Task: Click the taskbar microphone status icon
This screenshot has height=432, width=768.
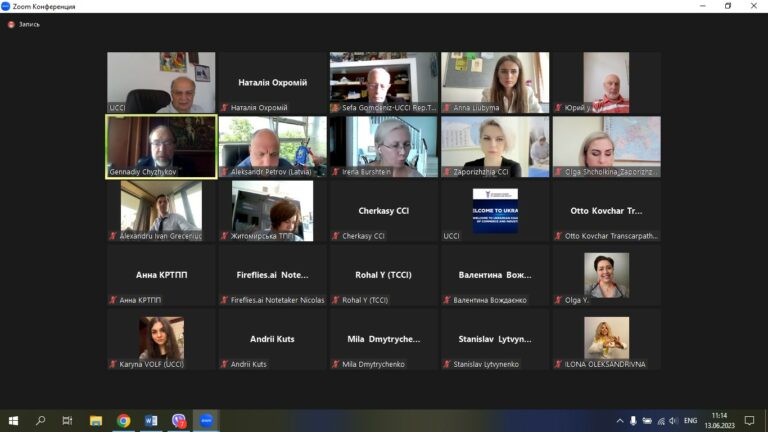Action: [633, 421]
